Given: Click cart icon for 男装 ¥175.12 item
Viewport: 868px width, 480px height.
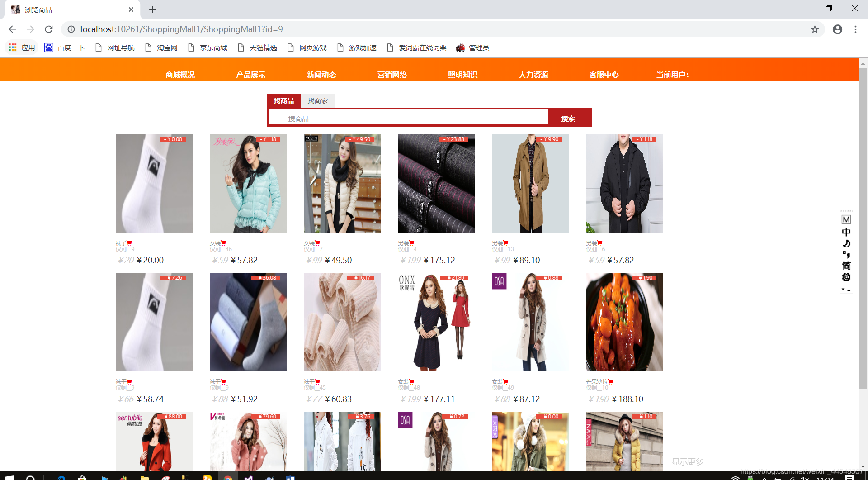Looking at the screenshot, I should 411,243.
